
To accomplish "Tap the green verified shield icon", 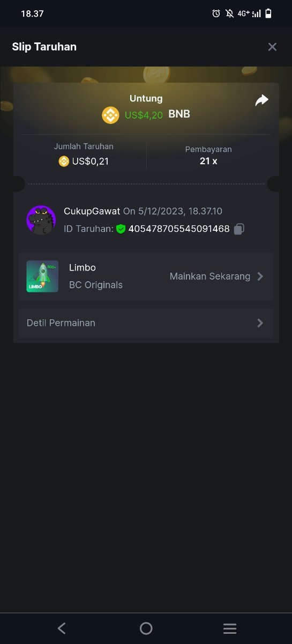I will coord(121,229).
